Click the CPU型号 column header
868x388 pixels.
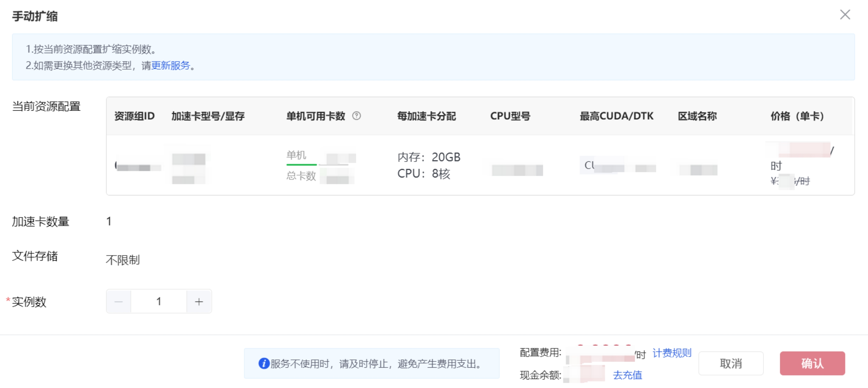pos(510,116)
